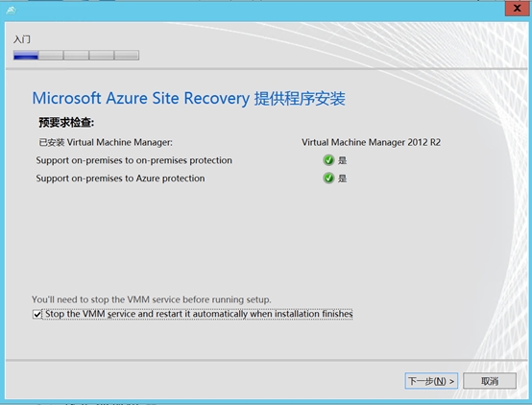Click the 'Stop the VMM service and restart' label
The image size is (532, 405).
[199, 314]
